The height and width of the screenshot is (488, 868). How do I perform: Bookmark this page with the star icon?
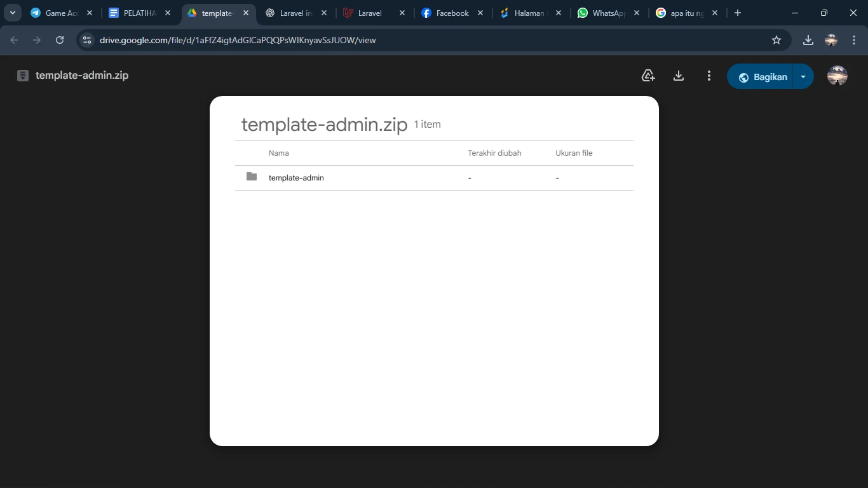[x=776, y=40]
